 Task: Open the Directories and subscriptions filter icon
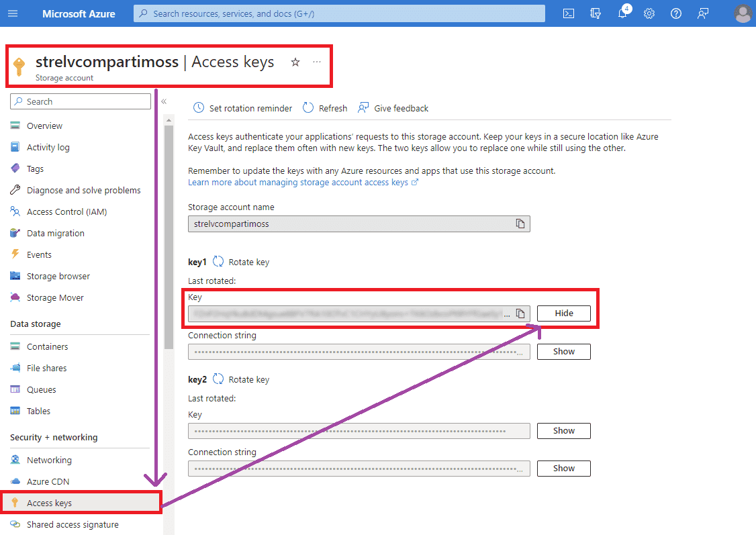pyautogui.click(x=596, y=13)
